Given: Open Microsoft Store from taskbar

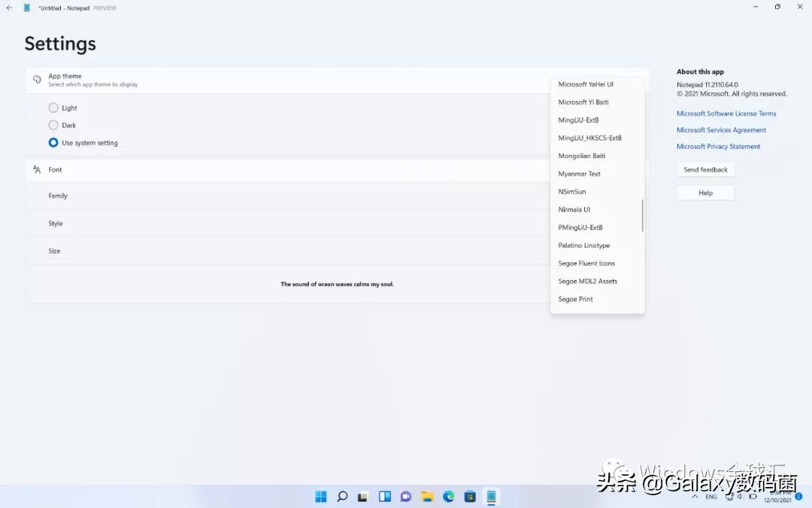Looking at the screenshot, I should [x=470, y=497].
